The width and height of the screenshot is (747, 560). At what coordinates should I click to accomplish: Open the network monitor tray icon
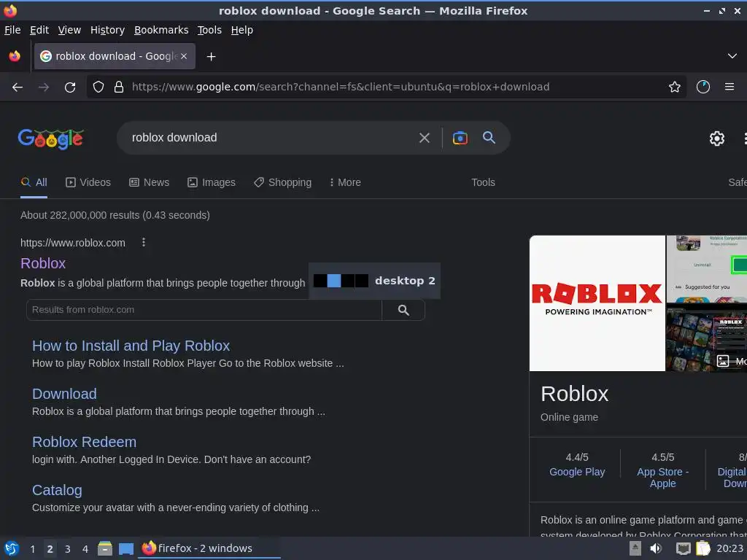coord(683,548)
